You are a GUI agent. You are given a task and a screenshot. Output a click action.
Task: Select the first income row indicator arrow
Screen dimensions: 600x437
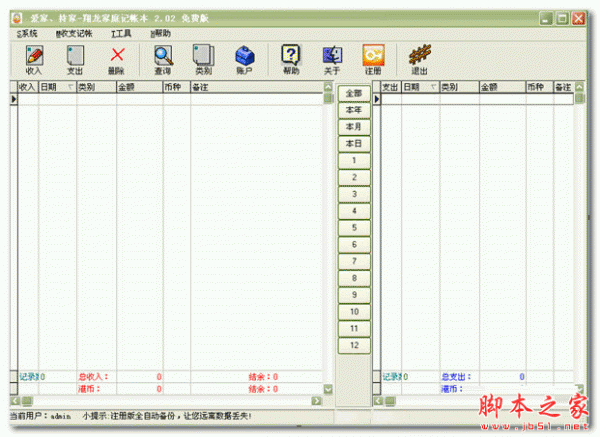tap(14, 99)
